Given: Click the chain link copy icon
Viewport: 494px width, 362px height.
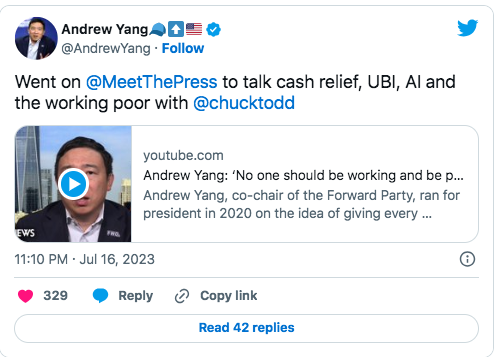Looking at the screenshot, I should pos(182,296).
